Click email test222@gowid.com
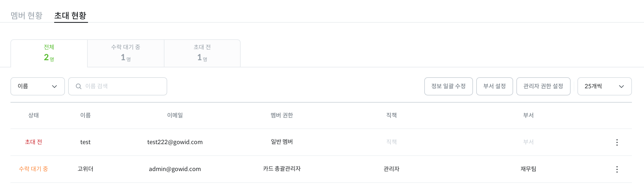This screenshot has height=187, width=644. (175, 142)
